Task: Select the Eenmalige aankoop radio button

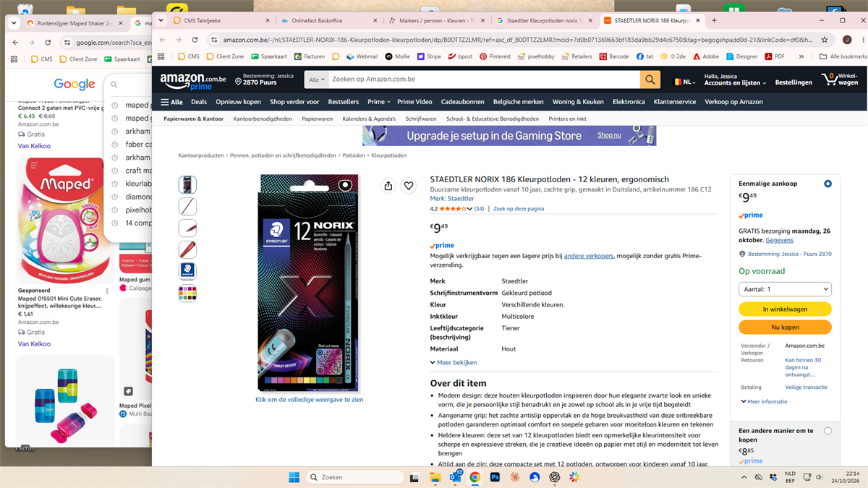Action: click(x=827, y=184)
